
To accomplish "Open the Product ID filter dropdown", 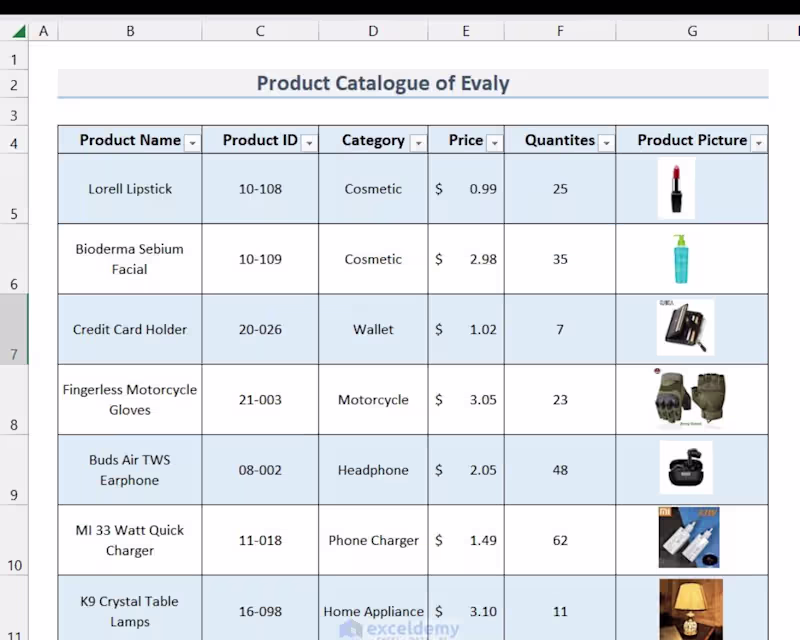I will 309,143.
